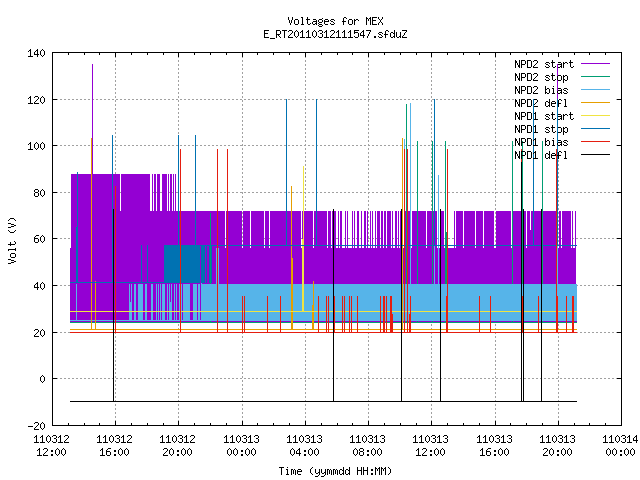
Task: Select the NPD2 bias legend entry
Action: coord(541,90)
